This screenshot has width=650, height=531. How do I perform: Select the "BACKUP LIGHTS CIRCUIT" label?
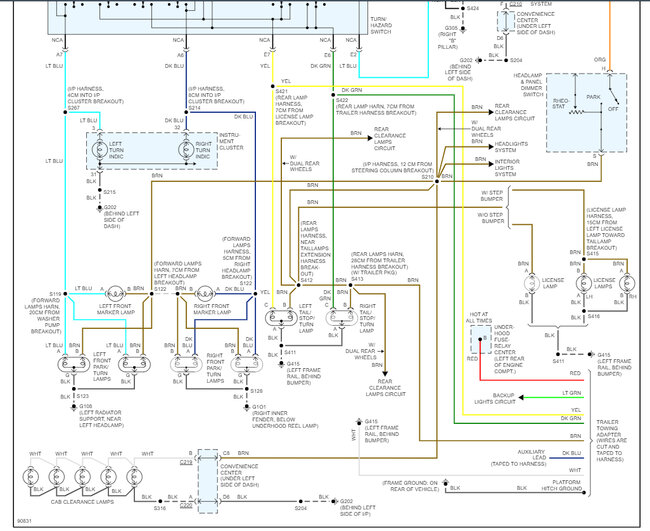pos(495,399)
